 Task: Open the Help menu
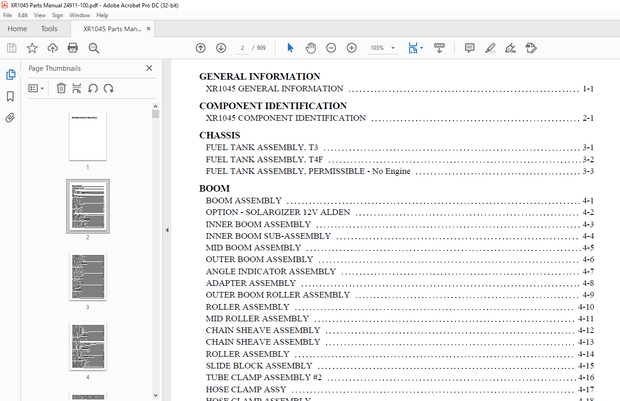point(102,15)
